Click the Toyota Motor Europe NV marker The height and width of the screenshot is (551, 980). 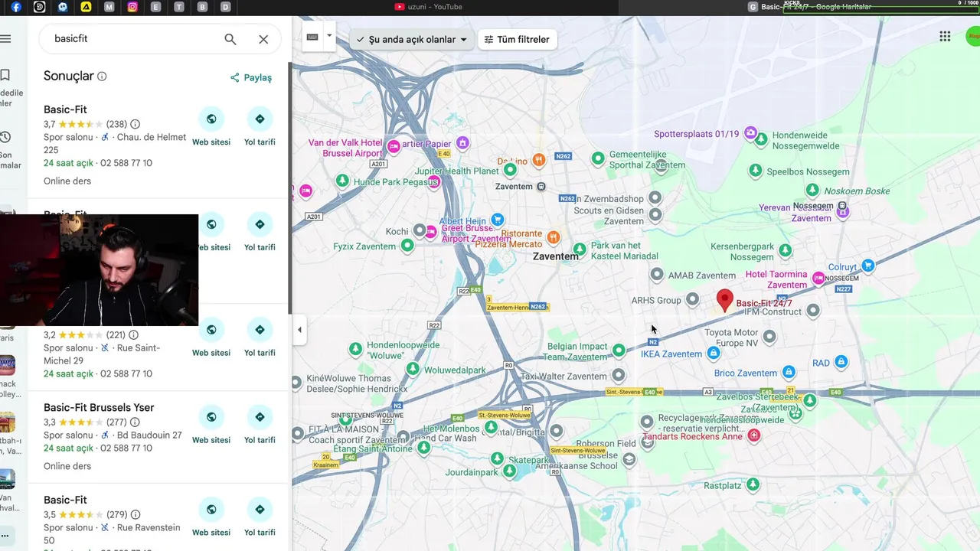pos(769,337)
